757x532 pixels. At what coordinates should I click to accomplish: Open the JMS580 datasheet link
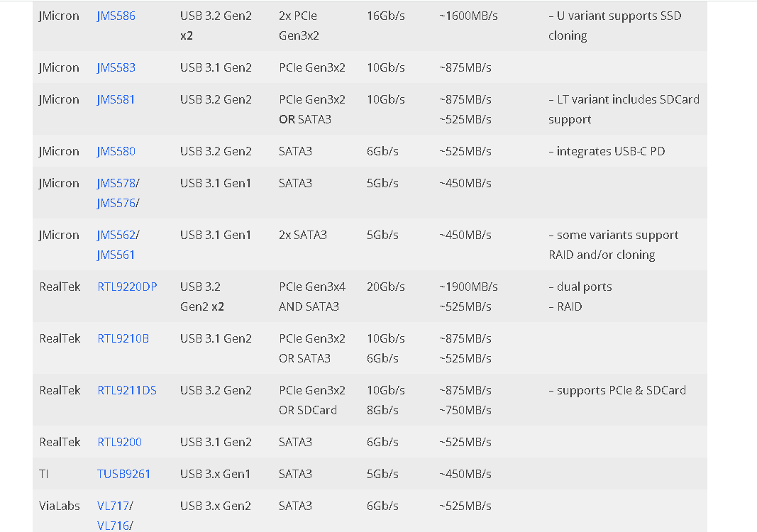point(116,151)
